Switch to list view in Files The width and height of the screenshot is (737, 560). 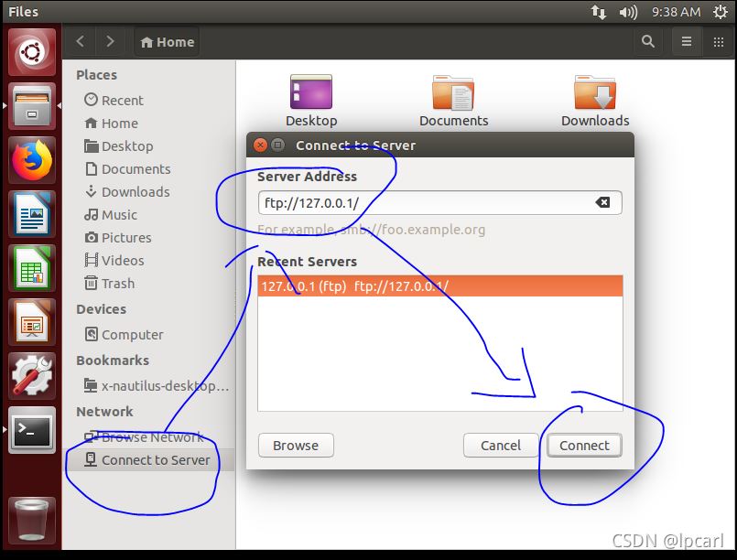687,42
